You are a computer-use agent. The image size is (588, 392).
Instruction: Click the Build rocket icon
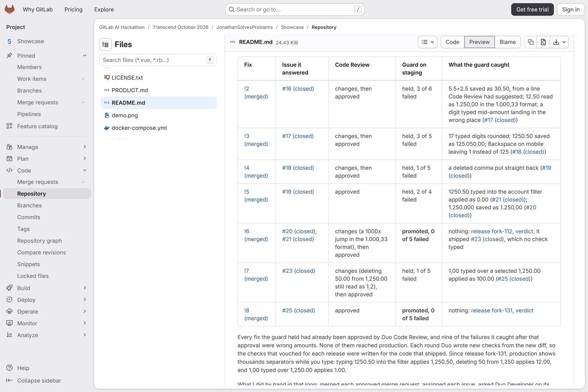pos(10,288)
